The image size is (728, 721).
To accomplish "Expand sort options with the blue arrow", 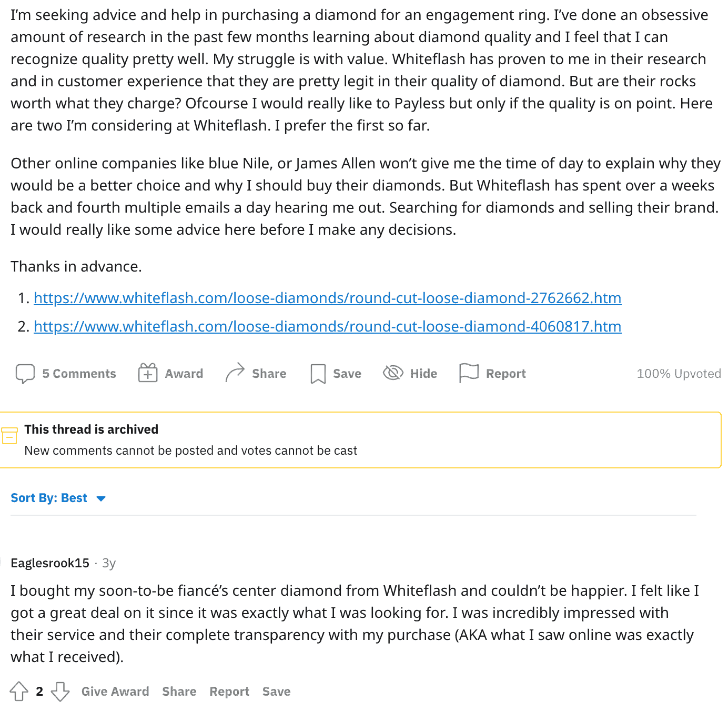I will point(101,498).
